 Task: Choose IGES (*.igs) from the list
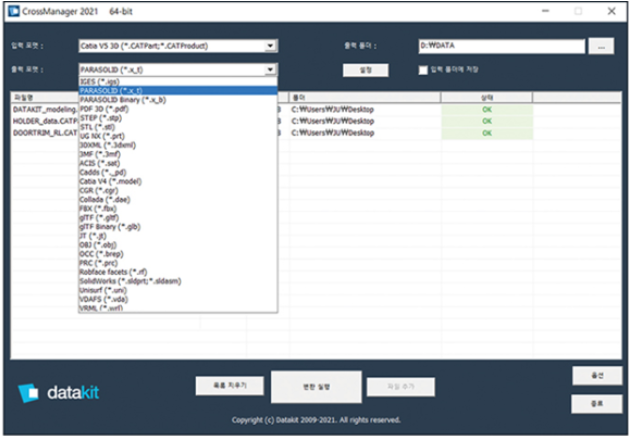coord(178,82)
